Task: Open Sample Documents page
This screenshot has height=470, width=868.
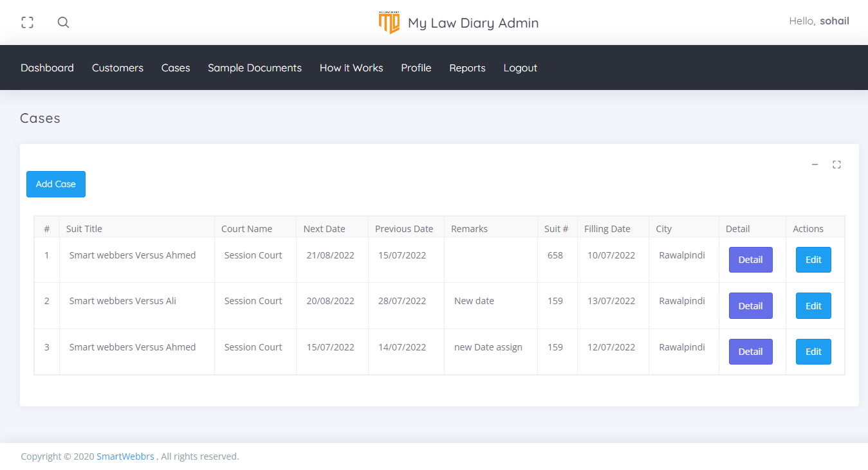Action: click(x=255, y=68)
